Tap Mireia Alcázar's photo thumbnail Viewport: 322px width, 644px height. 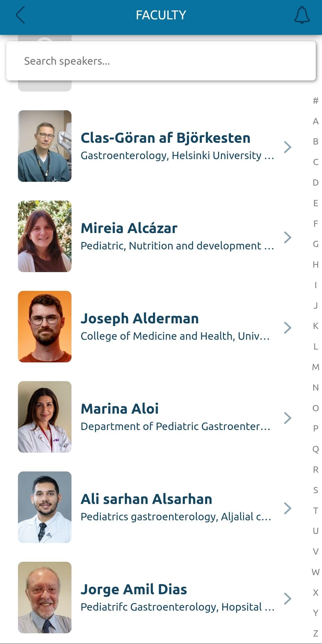[x=45, y=236]
